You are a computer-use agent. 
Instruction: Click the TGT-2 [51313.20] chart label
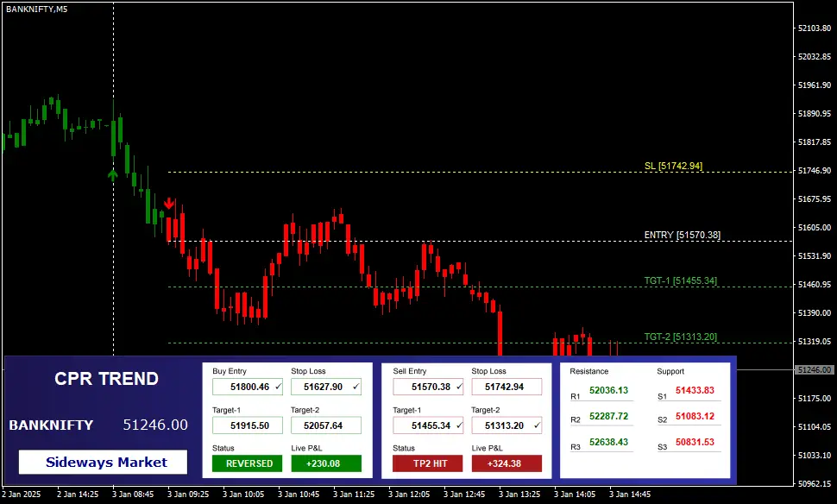point(680,337)
